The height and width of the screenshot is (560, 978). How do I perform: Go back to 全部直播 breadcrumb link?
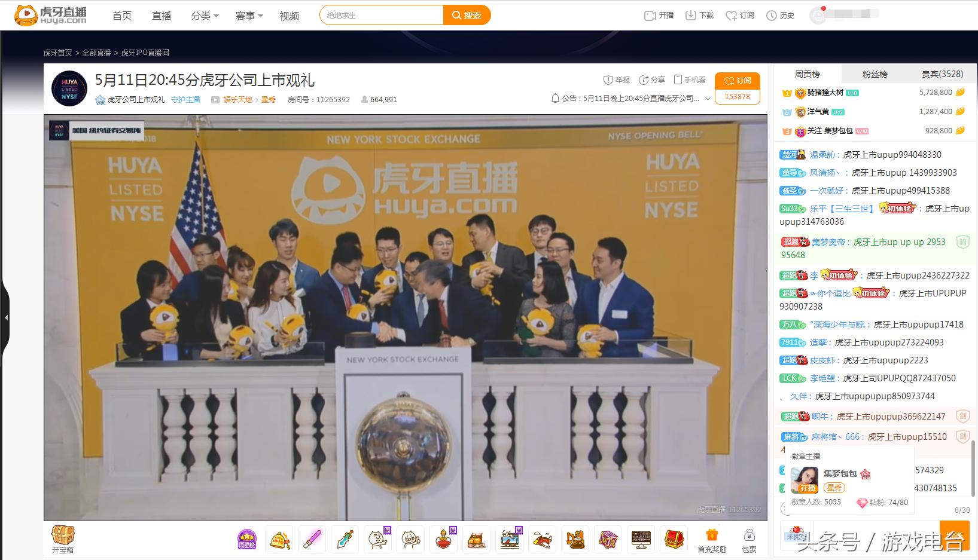98,53
